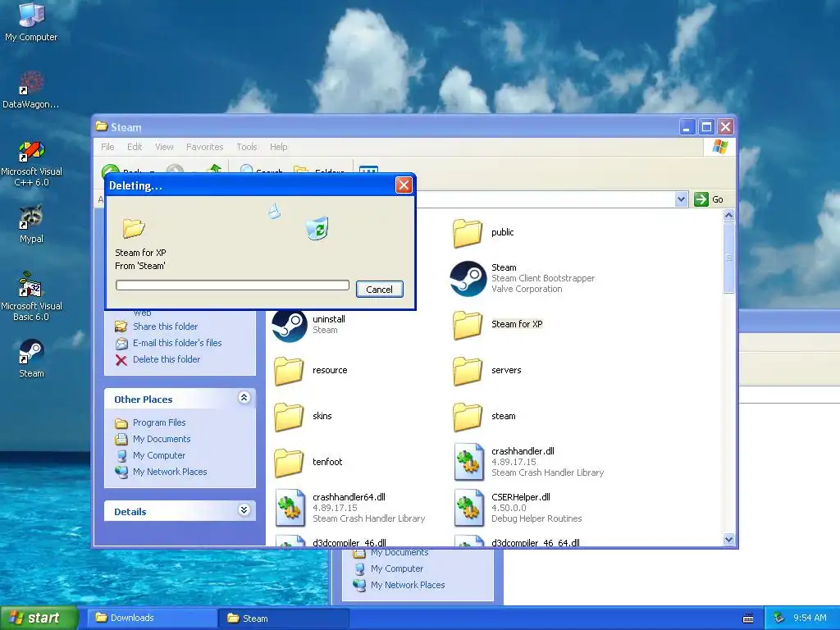Open the Edit menu
This screenshot has height=630, width=840.
click(135, 147)
